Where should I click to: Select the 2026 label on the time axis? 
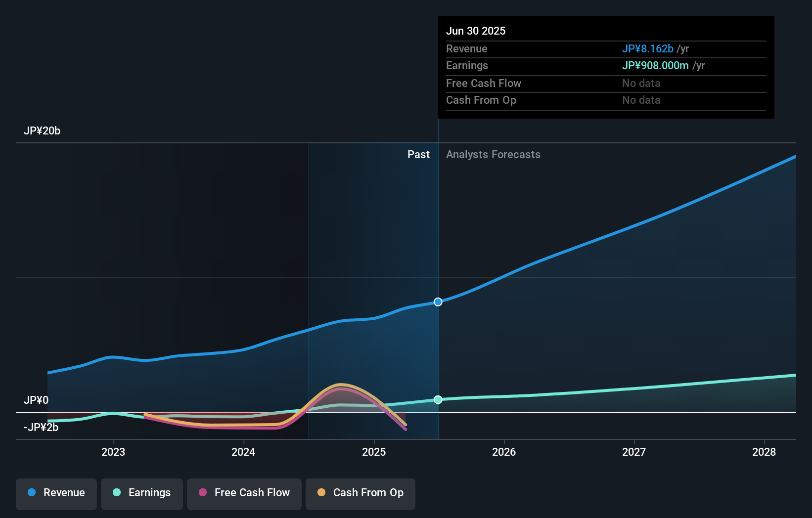[x=504, y=451]
